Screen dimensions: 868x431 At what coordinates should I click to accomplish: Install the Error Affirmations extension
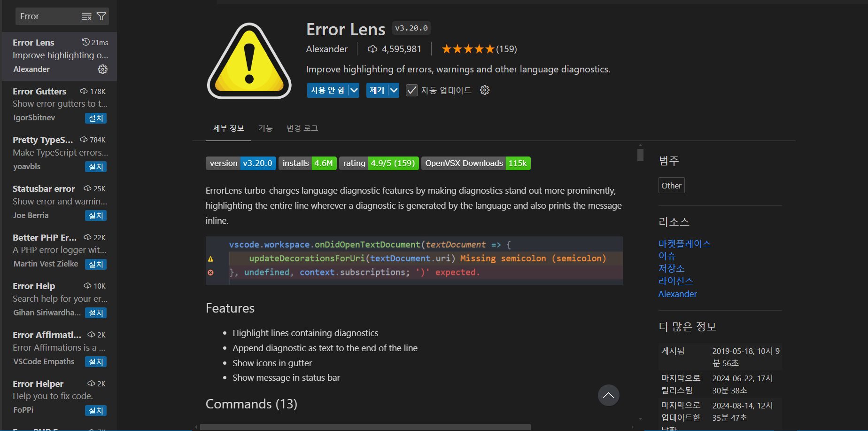(96, 362)
